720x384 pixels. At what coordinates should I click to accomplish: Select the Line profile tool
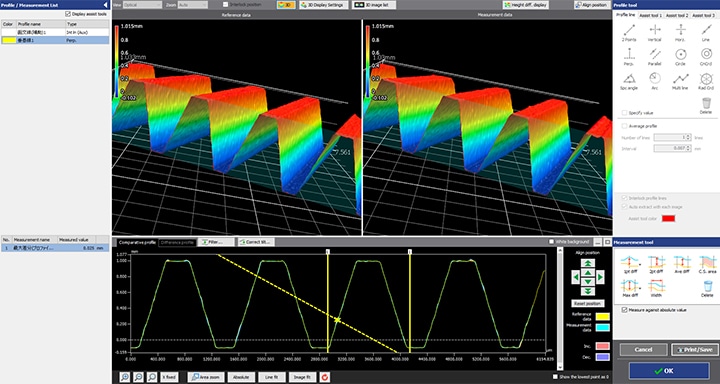pyautogui.click(x=706, y=33)
